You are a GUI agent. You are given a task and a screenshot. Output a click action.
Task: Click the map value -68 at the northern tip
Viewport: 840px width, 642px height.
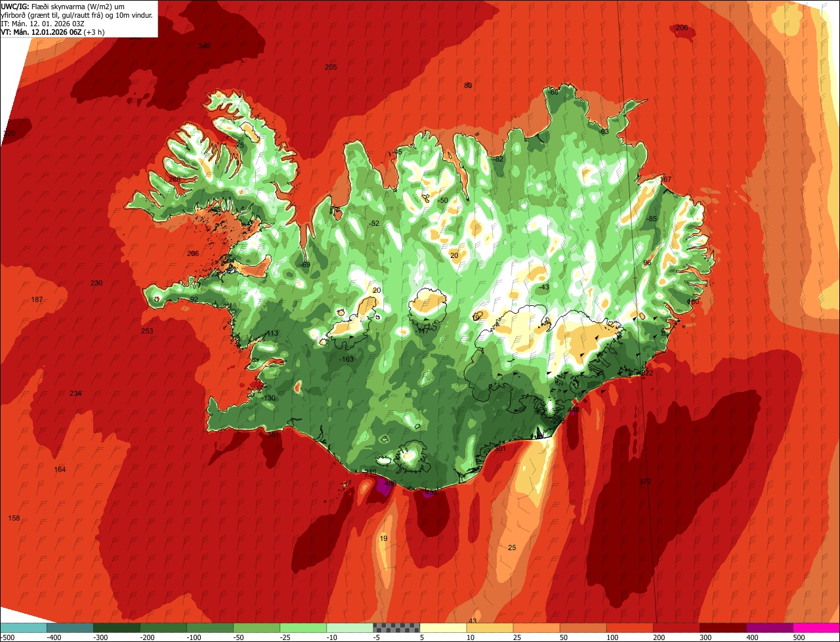[x=553, y=92]
